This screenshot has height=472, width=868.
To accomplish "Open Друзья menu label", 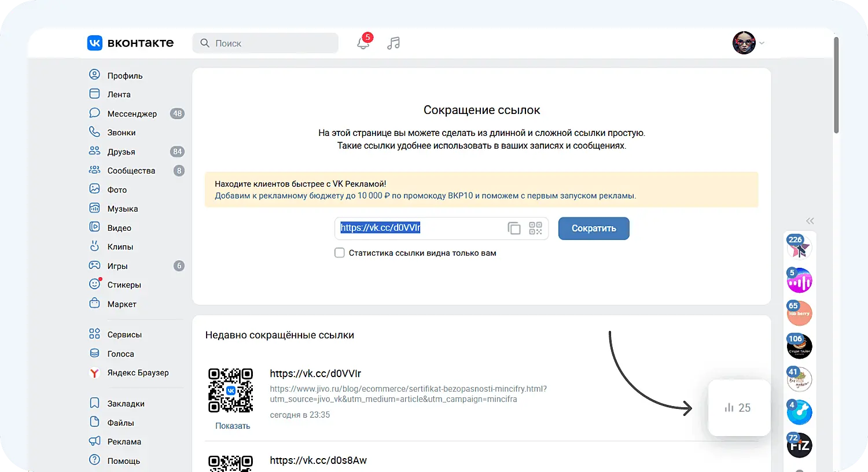I will click(x=121, y=152).
